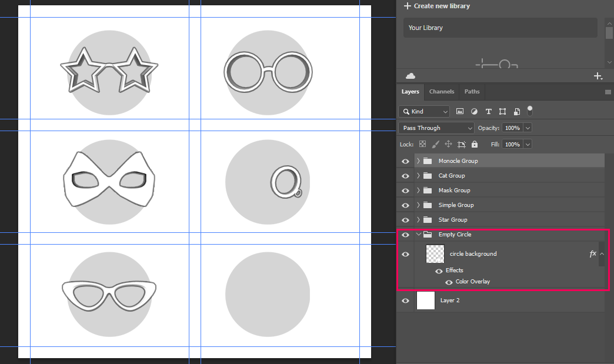Toggle visibility of Color Overlay effect
The width and height of the screenshot is (614, 364).
(449, 282)
